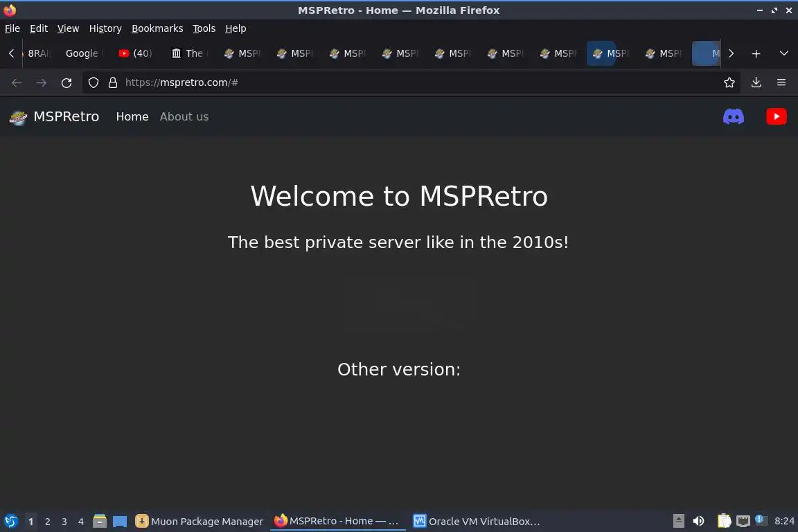Open volume control speaker icon
The width and height of the screenshot is (798, 532).
pos(698,521)
